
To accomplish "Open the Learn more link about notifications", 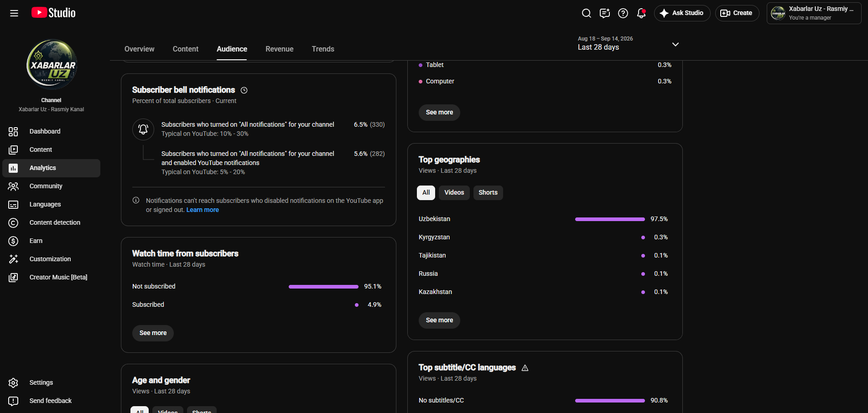I will [203, 210].
